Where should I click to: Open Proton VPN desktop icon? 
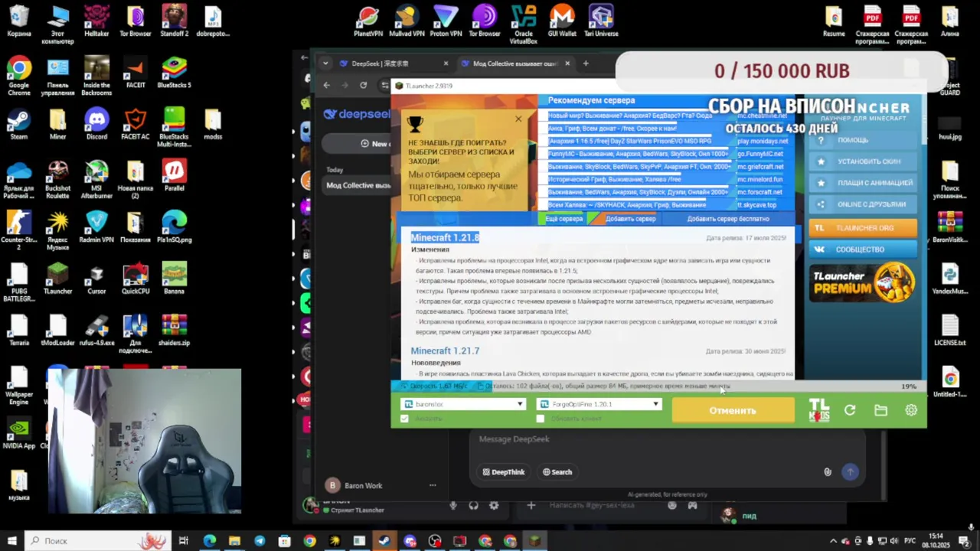coord(446,21)
